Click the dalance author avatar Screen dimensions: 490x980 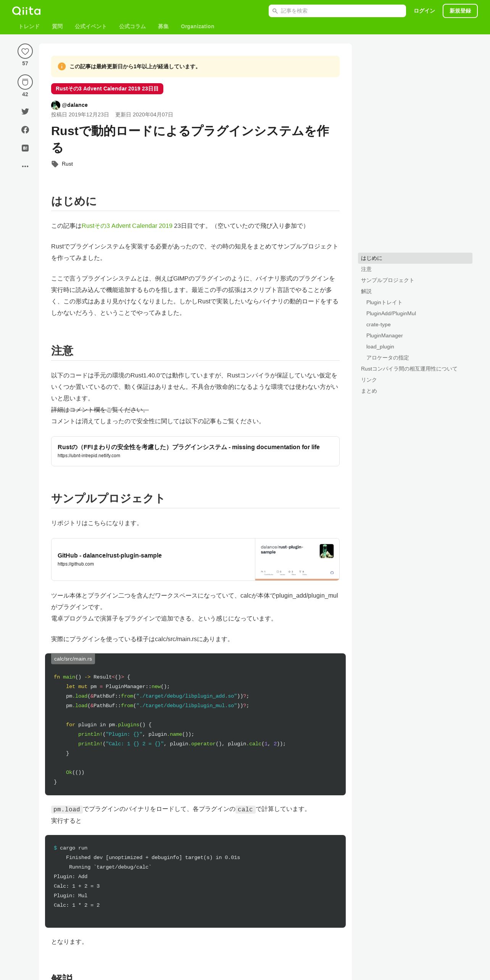click(x=56, y=105)
